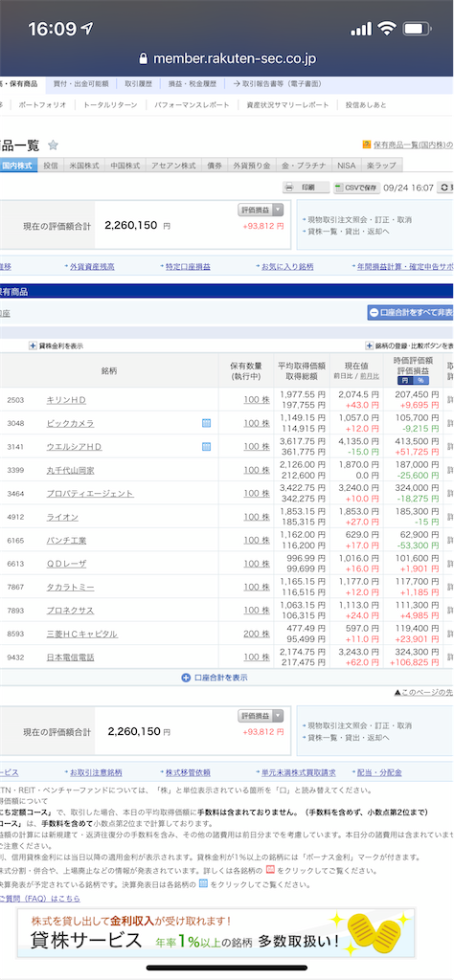Click the ビックカメラ earnings calendar icon
Viewport: 454px width, 980px height.
[206, 423]
